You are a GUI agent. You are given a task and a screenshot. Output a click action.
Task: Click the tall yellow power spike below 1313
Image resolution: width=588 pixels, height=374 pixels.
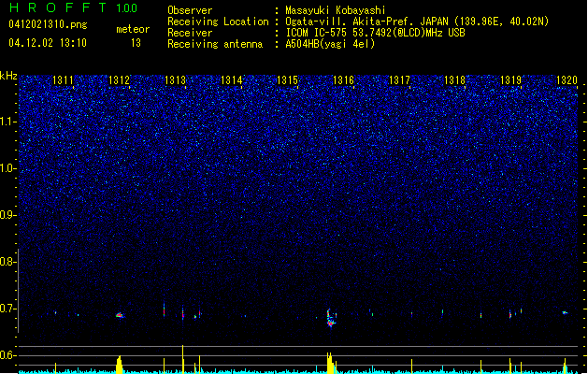(182, 359)
